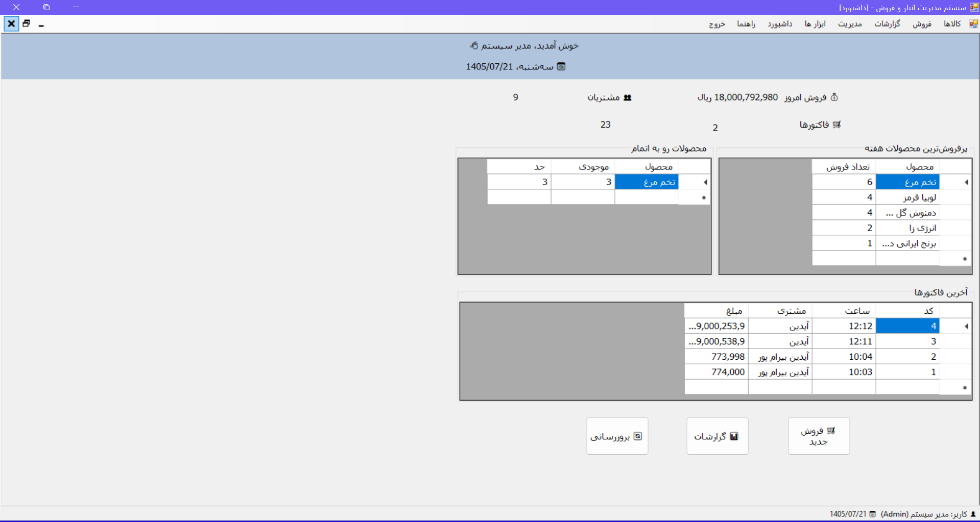
Task: Click the مبلغ column header in invoices
Action: [716, 310]
